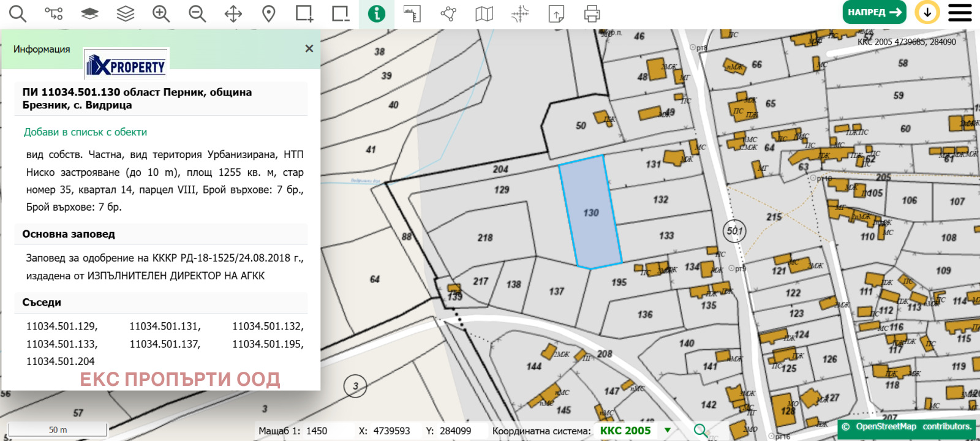Screen dimensions: 980x441
Task: Select the add-to-selection rectangle tool
Action: pyautogui.click(x=304, y=13)
